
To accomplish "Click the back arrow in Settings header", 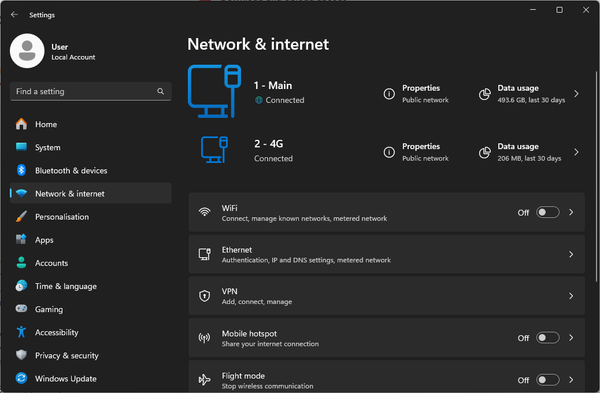I will (x=14, y=15).
